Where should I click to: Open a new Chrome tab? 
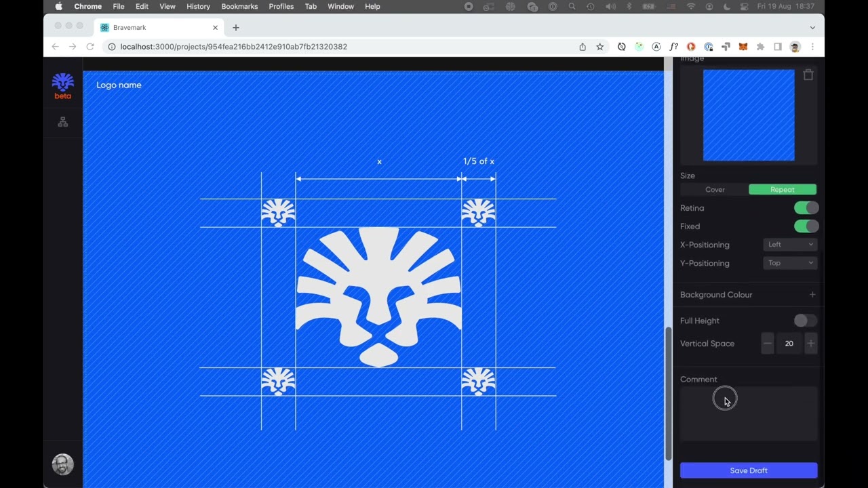pyautogui.click(x=236, y=28)
